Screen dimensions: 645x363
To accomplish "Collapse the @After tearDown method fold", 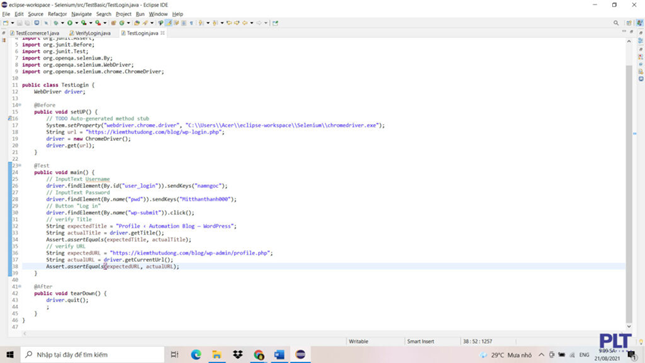I will [x=19, y=286].
